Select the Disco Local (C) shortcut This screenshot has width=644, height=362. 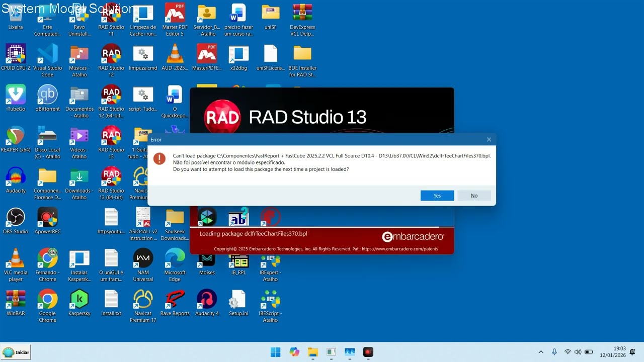[47, 142]
